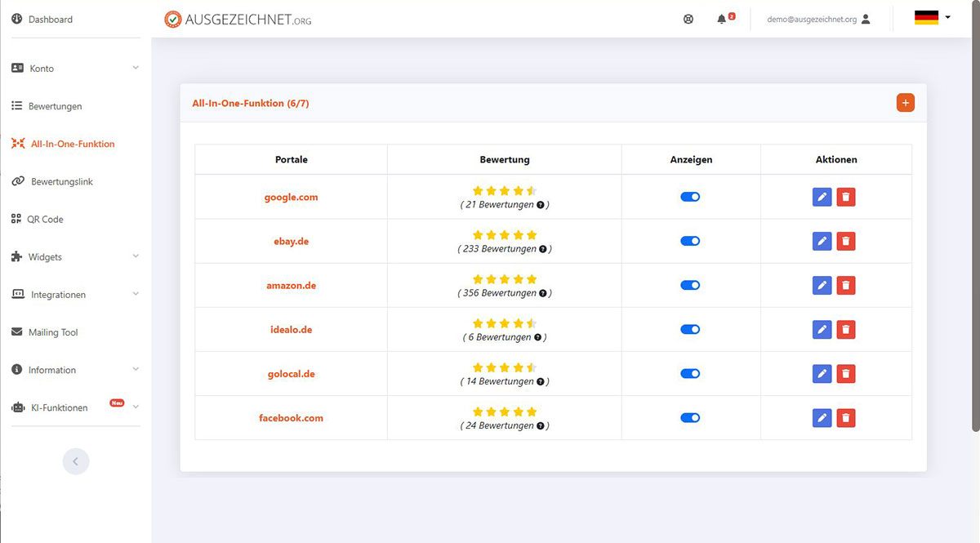
Task: Go to QR Code page
Action: tap(47, 220)
